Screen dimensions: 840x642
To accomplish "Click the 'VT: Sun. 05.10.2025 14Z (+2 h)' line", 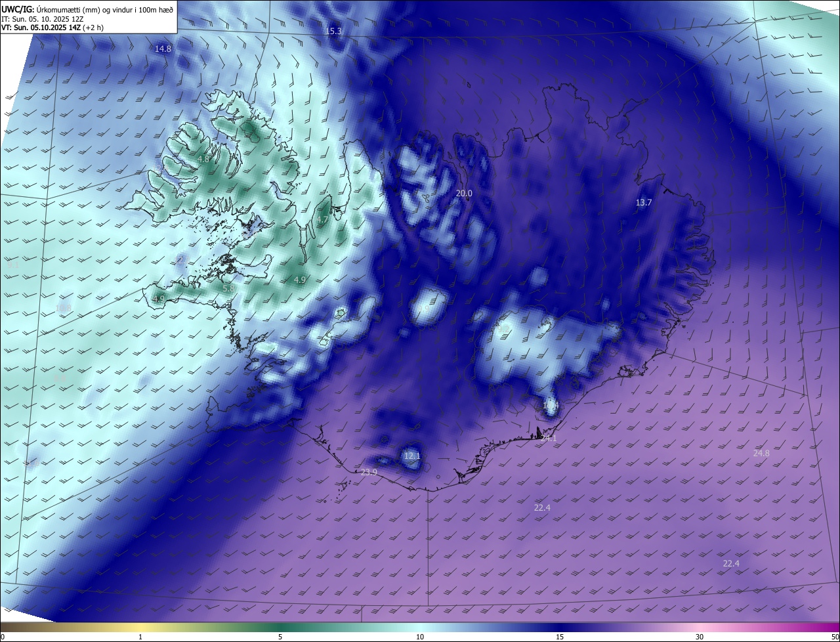I will 52,28.
